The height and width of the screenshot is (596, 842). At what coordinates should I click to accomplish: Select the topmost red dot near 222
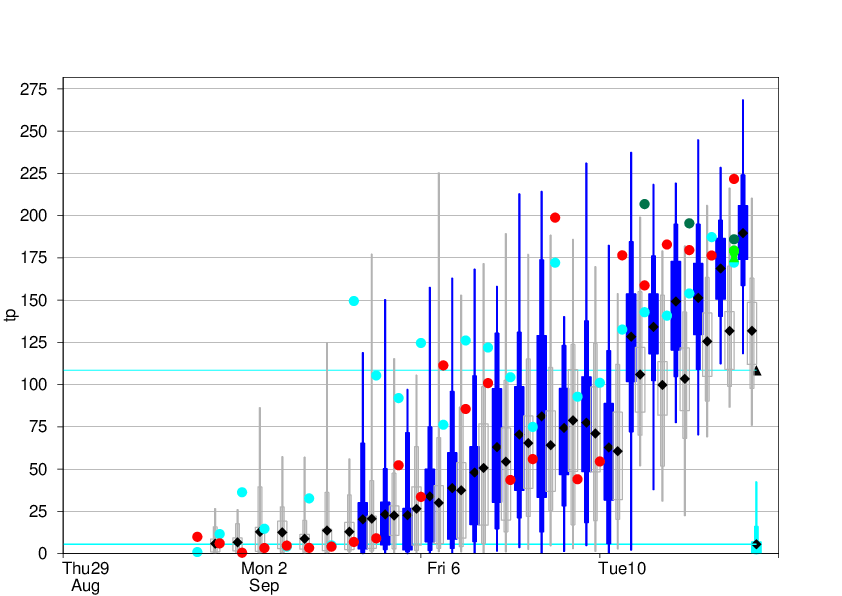[734, 179]
